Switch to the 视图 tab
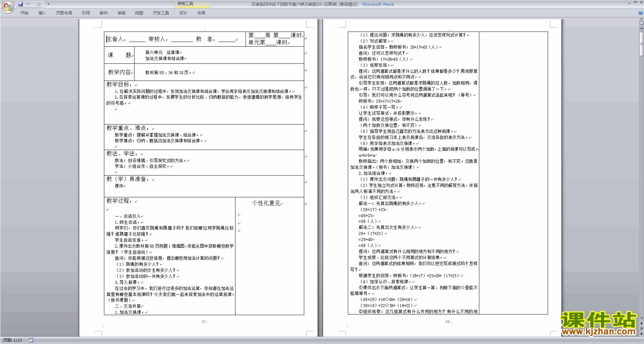The height and width of the screenshot is (344, 644). click(139, 13)
